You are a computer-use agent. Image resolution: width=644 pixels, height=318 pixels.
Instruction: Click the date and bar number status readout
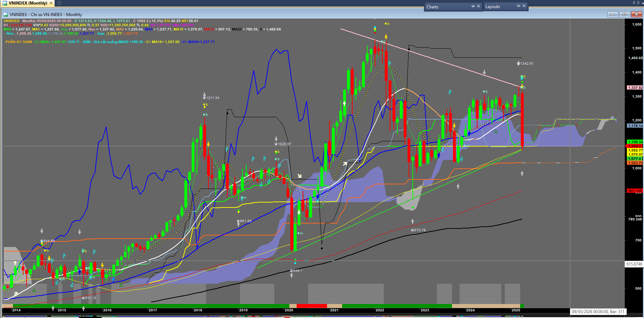click(598, 312)
